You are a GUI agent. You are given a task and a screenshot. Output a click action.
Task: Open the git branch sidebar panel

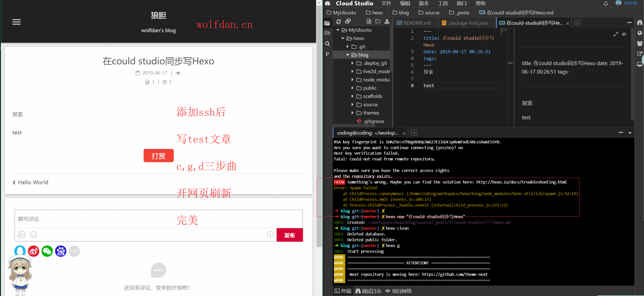point(327,54)
